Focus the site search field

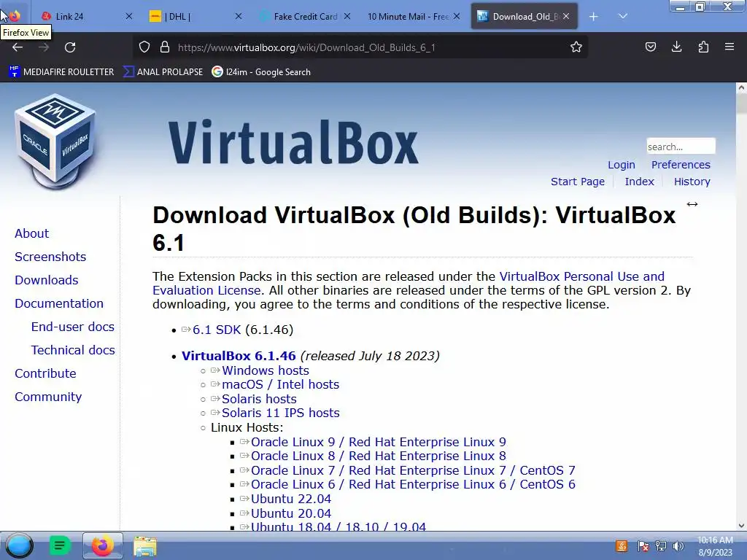pos(681,146)
